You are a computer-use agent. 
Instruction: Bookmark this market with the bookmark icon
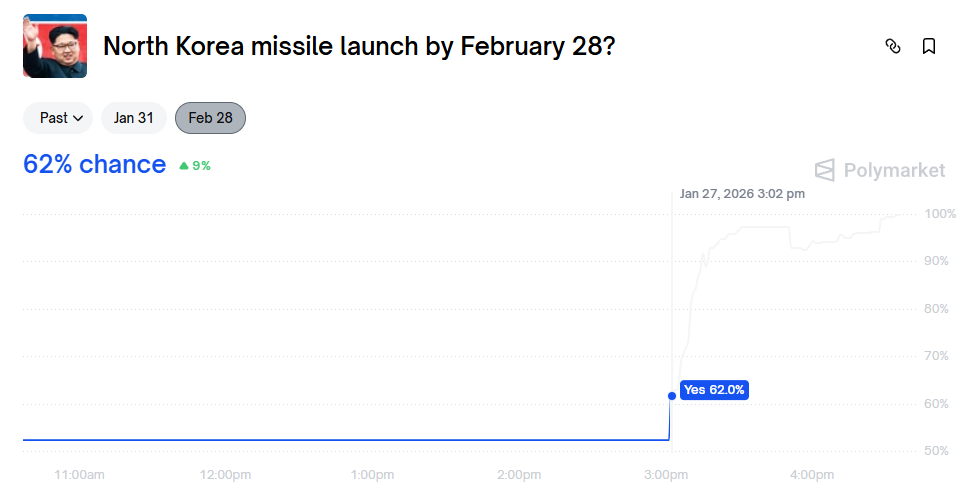click(929, 46)
